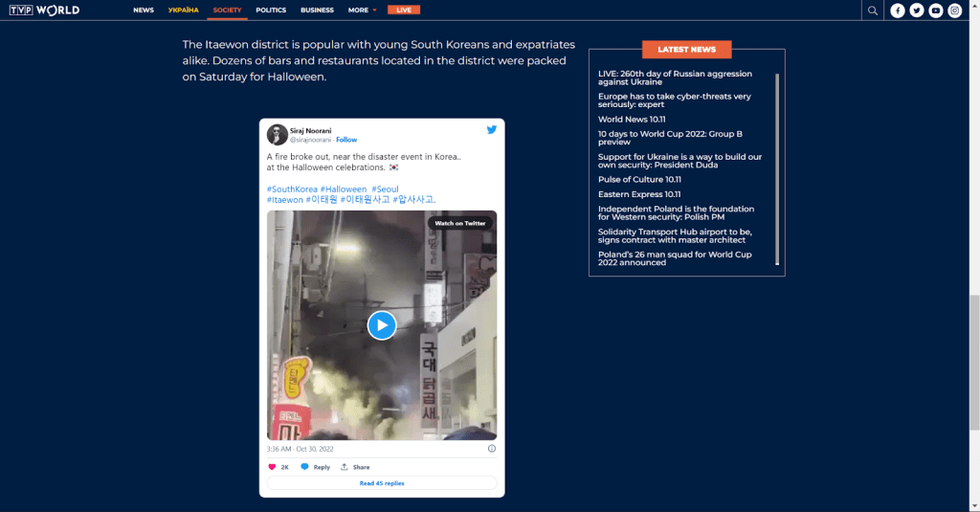The image size is (980, 512).
Task: Open TVP World Twitter icon in header
Action: (x=917, y=11)
